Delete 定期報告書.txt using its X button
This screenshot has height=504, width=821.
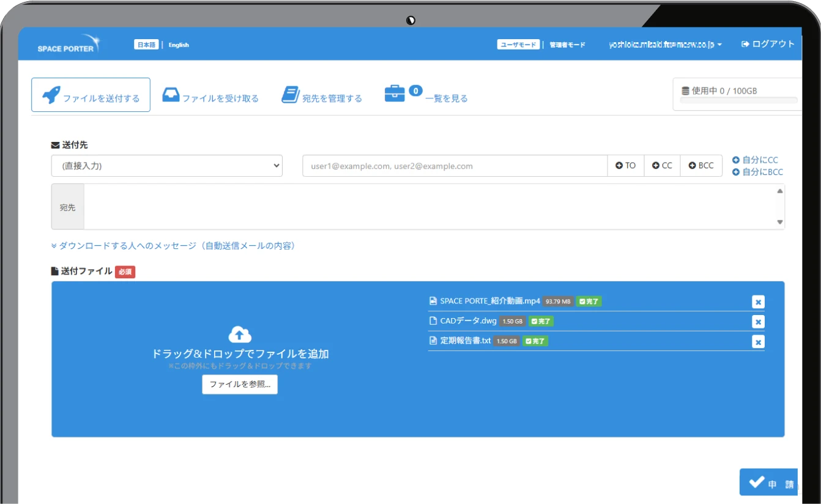(758, 342)
